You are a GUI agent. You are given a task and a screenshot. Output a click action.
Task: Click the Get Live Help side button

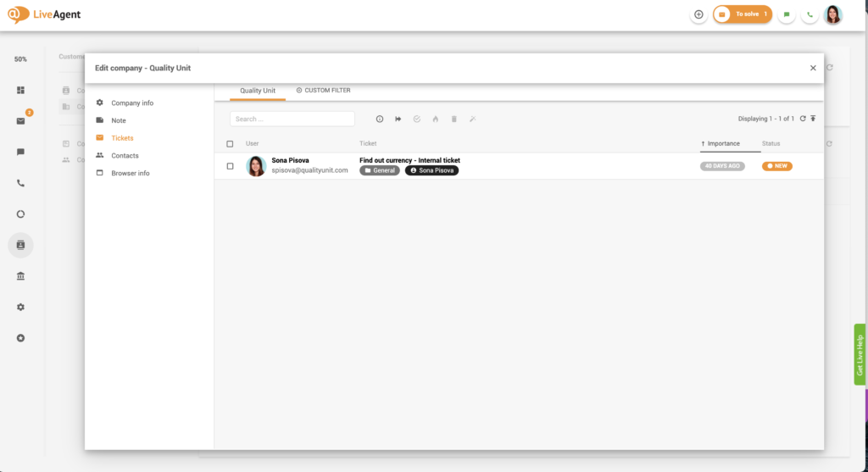[x=860, y=354]
